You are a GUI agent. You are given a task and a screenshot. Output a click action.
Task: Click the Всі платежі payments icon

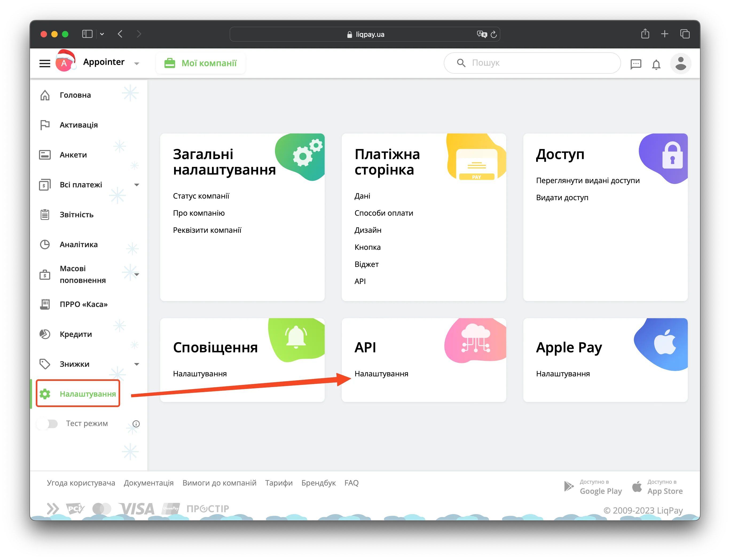click(x=45, y=185)
